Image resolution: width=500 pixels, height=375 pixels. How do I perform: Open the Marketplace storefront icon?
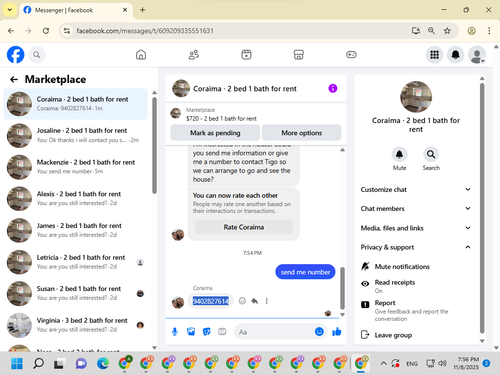299,55
